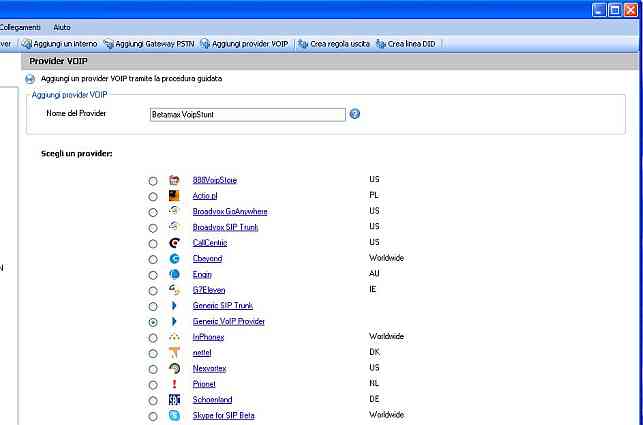Open the Aiuto menu
This screenshot has width=643, height=425.
[x=62, y=27]
